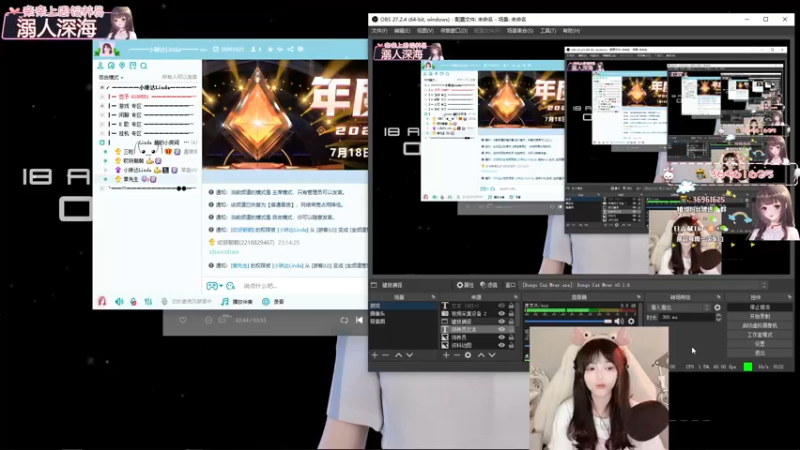The height and width of the screenshot is (450, 800).
Task: Move source down with arrow under OBS sources
Action: (x=492, y=355)
